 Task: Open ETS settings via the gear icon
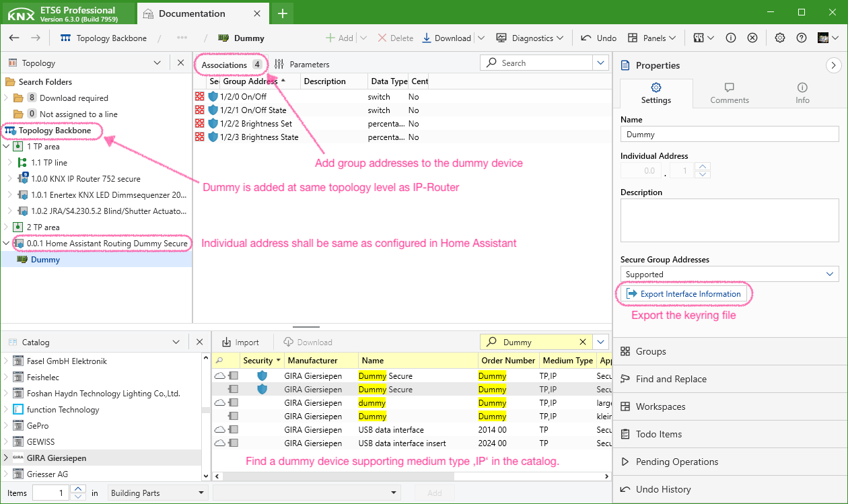[x=779, y=38]
